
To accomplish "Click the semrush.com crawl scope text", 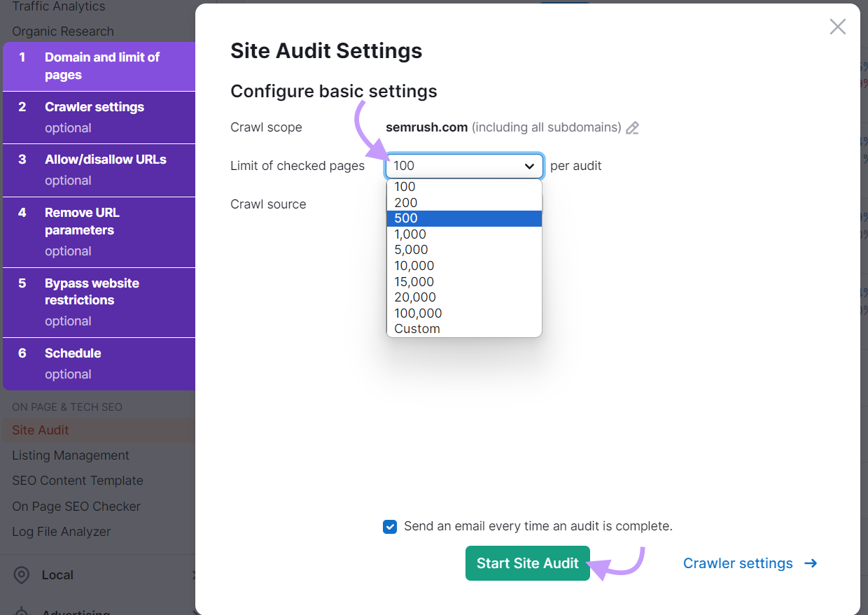I will (x=426, y=127).
